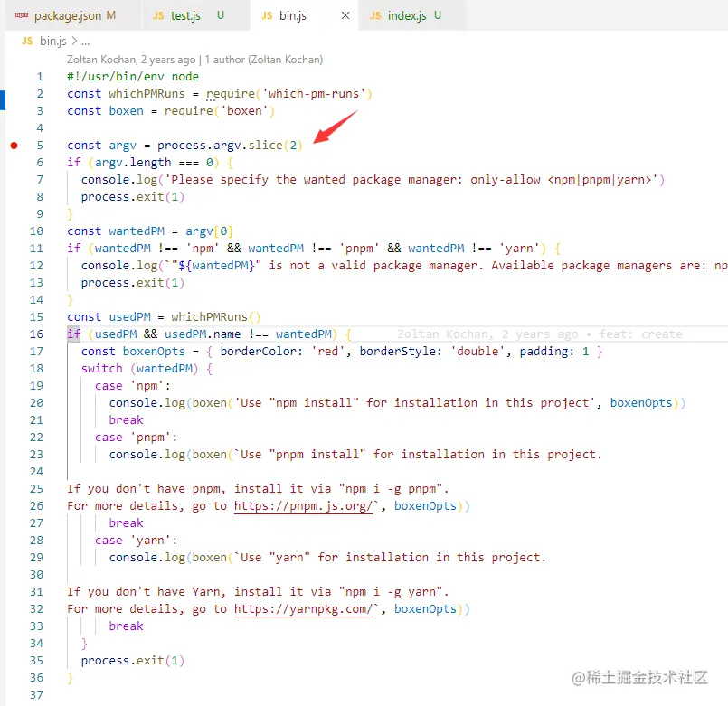Remove the breakpoint on line 5
The width and height of the screenshot is (728, 706).
tap(14, 146)
